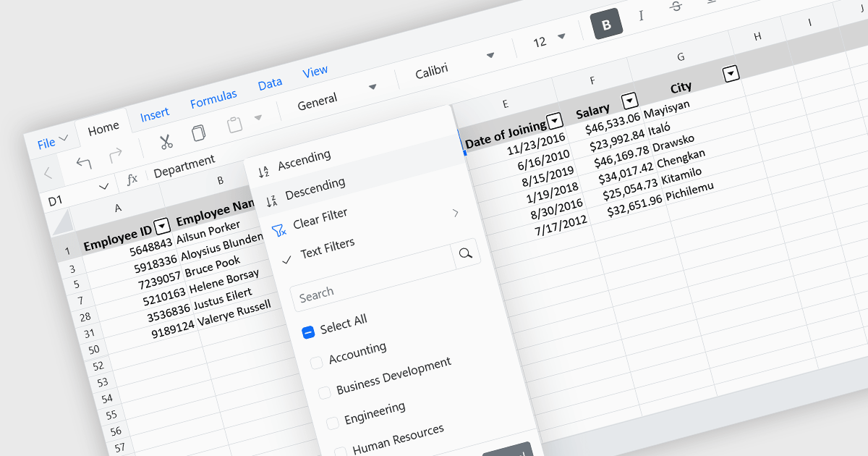Switch to the Insert ribbon tab
868x456 pixels.
coord(154,114)
